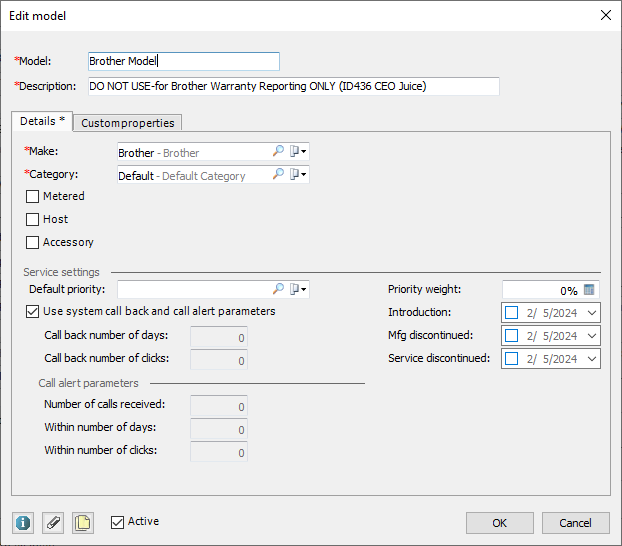Click the Cancel button
This screenshot has height=546, width=622.
pos(576,523)
